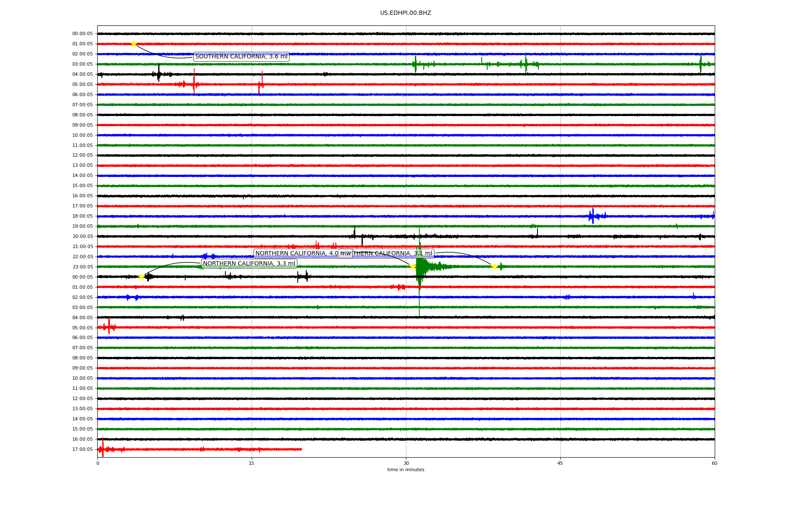Click the US.EDHPI.00.BHZ plot title

pyautogui.click(x=405, y=13)
